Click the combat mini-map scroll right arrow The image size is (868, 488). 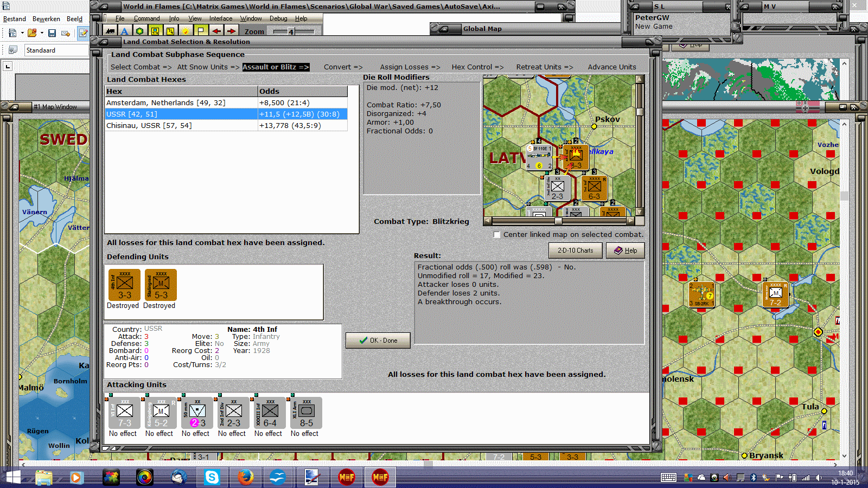tap(630, 221)
